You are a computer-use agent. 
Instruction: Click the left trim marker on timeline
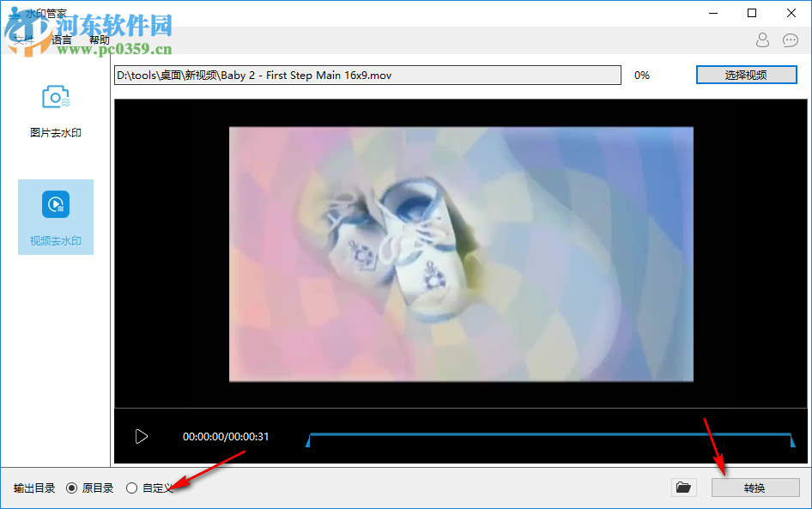(308, 441)
